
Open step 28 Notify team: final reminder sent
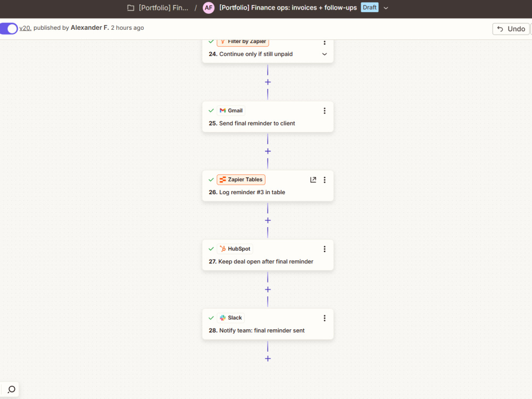pos(256,330)
